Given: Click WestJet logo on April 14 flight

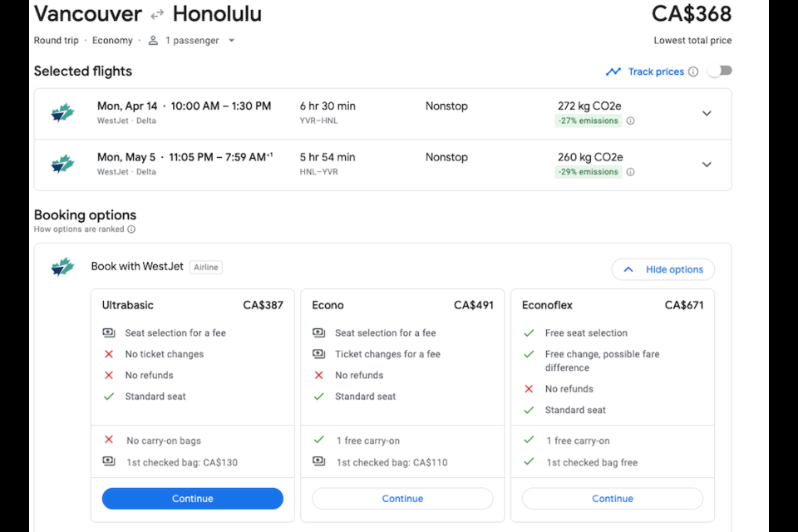Looking at the screenshot, I should coord(62,113).
